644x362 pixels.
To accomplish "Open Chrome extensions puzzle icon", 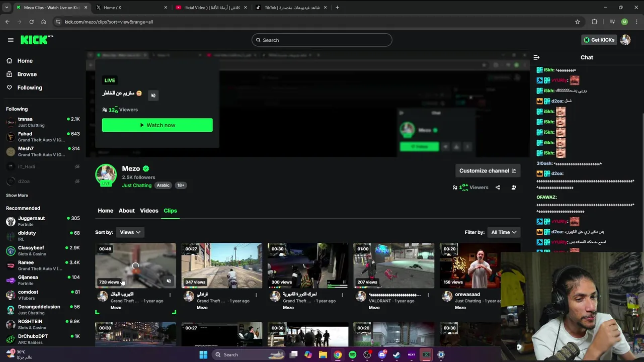I will [595, 22].
